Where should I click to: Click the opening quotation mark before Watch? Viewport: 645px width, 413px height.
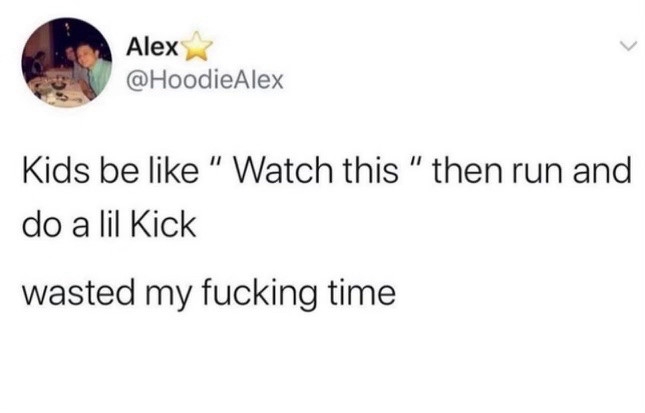(x=215, y=162)
